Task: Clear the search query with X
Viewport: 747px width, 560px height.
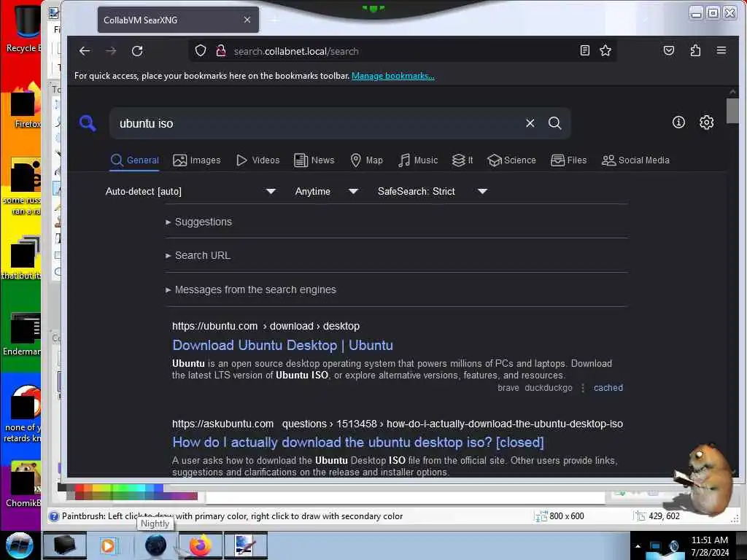Action: [530, 123]
